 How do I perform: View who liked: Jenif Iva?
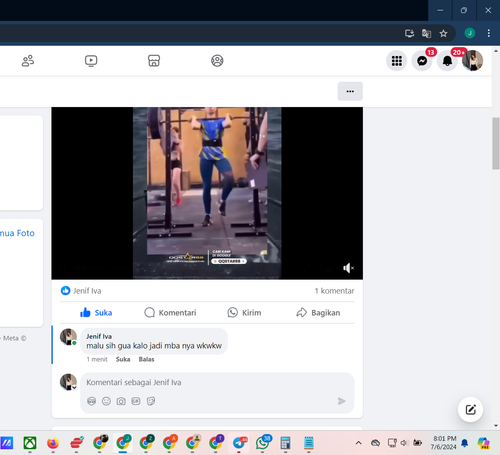(87, 291)
